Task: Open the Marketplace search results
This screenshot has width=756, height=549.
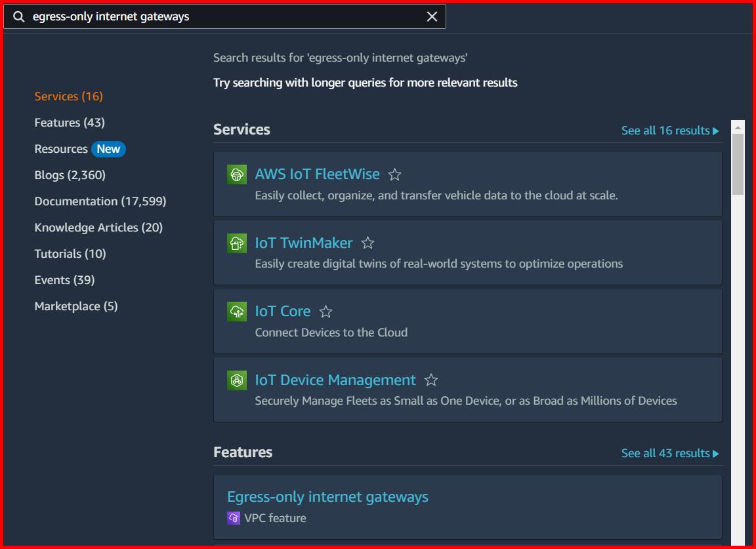Action: [x=76, y=306]
